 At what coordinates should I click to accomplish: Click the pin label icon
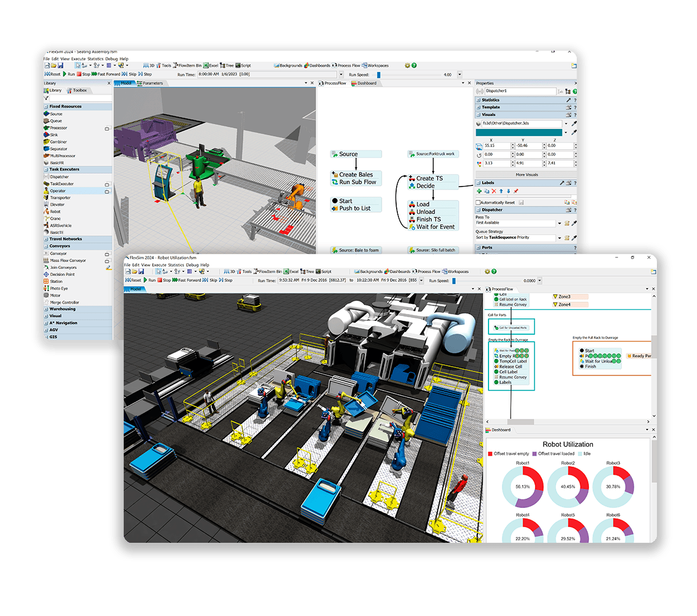pos(516,191)
